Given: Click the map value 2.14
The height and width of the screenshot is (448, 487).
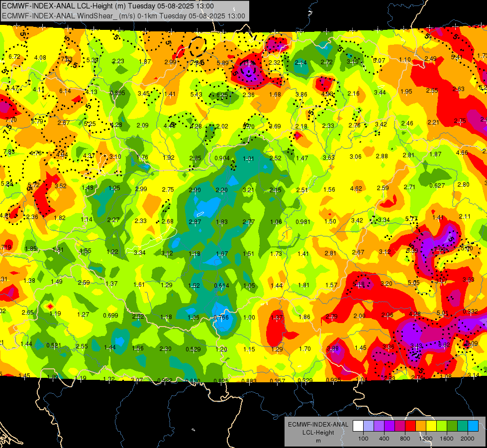Looking at the screenshot, I should (300, 63).
